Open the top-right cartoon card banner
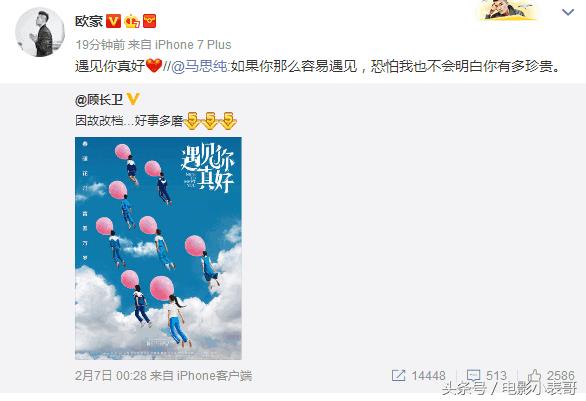 (x=509, y=10)
